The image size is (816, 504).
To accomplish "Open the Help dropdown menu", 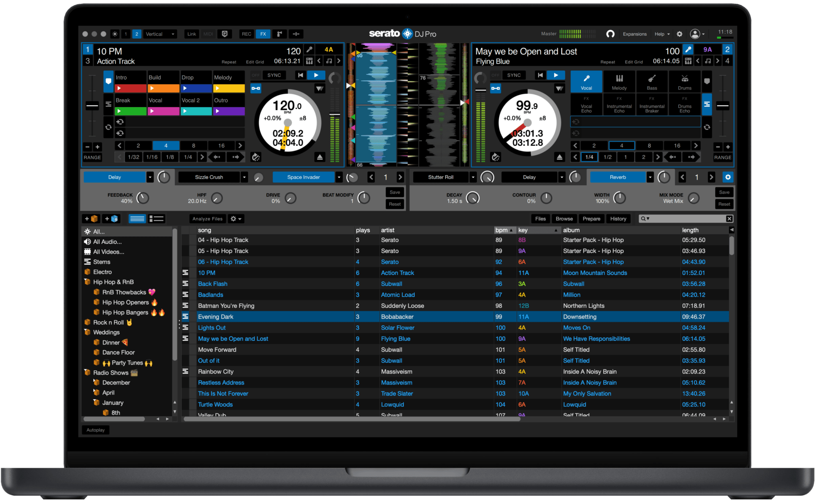I will pyautogui.click(x=662, y=34).
